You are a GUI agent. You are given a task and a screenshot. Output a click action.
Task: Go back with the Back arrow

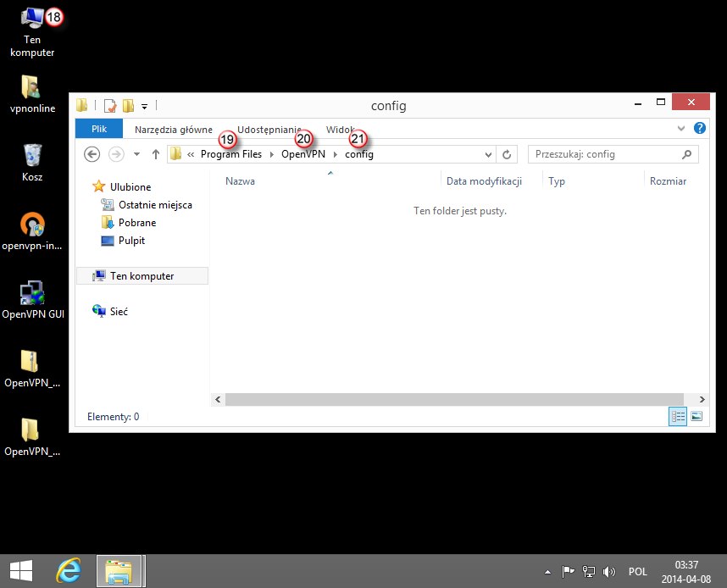[x=92, y=154]
